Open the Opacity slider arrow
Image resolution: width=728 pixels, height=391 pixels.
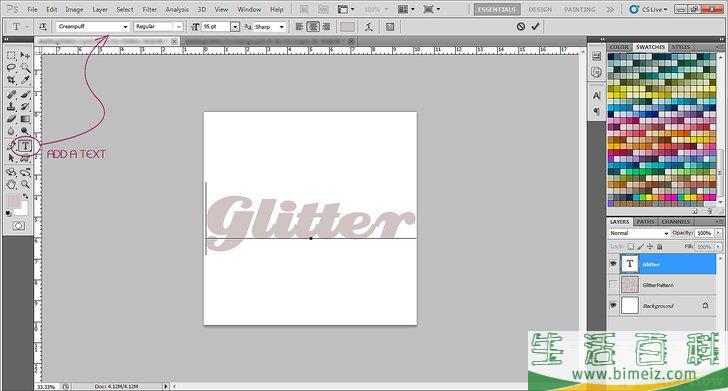point(718,233)
